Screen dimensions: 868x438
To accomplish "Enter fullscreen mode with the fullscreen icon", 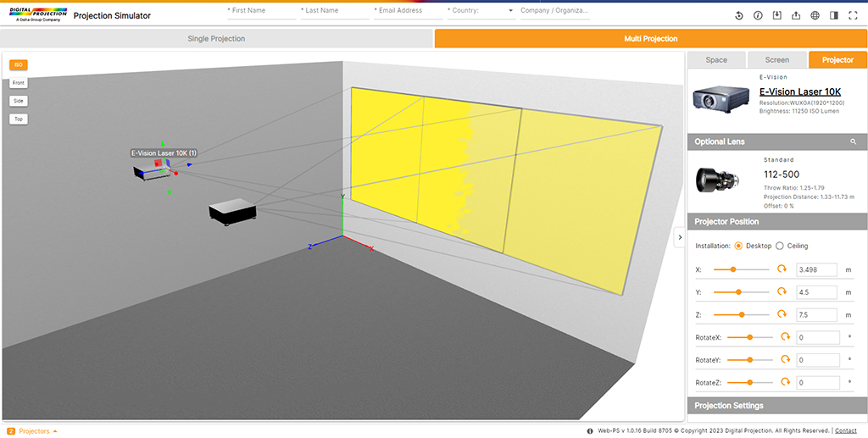I will (853, 15).
